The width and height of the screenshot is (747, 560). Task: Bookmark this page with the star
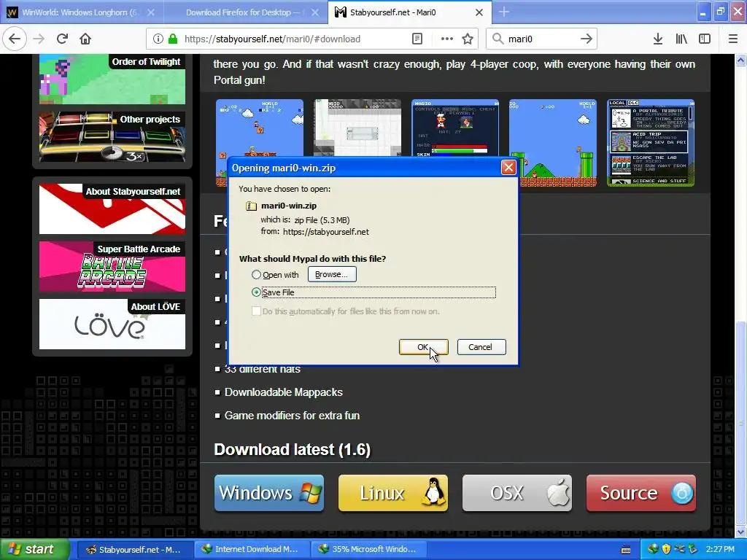coord(468,39)
